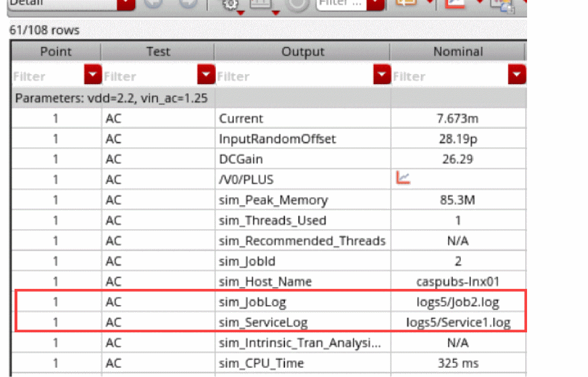Expand the Output column filter dropdown
The height and width of the screenshot is (377, 588).
coord(381,75)
